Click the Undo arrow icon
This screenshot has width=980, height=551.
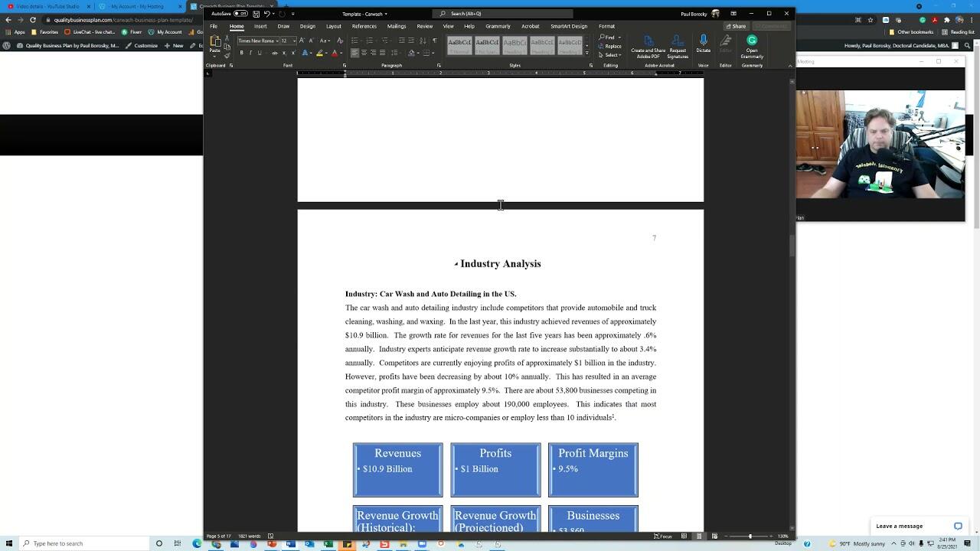pyautogui.click(x=266, y=14)
